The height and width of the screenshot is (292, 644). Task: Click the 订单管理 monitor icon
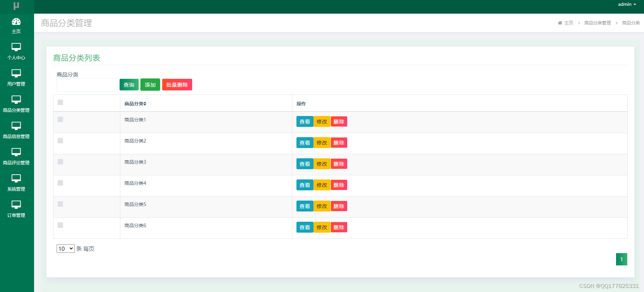click(16, 205)
